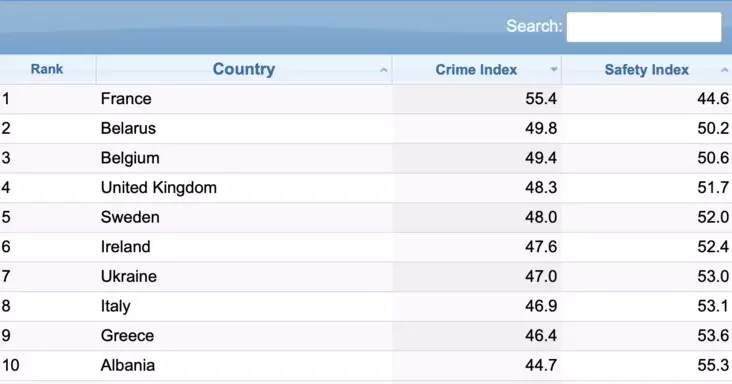Screen dimensions: 732x384
Task: Click the crime index value 46.9
Action: tap(541, 306)
